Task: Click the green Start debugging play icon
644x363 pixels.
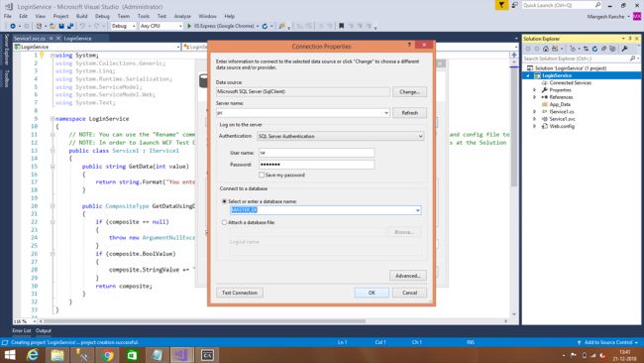Action: click(189, 26)
